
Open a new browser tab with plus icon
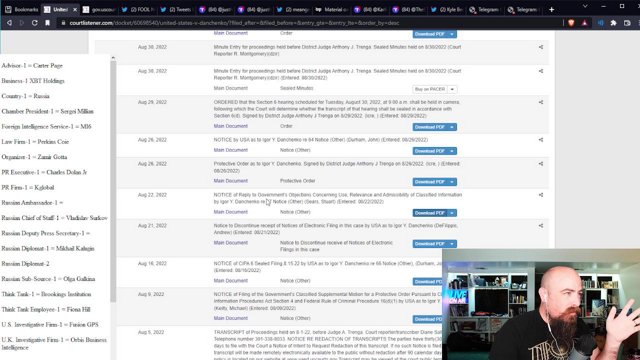pyautogui.click(x=551, y=9)
